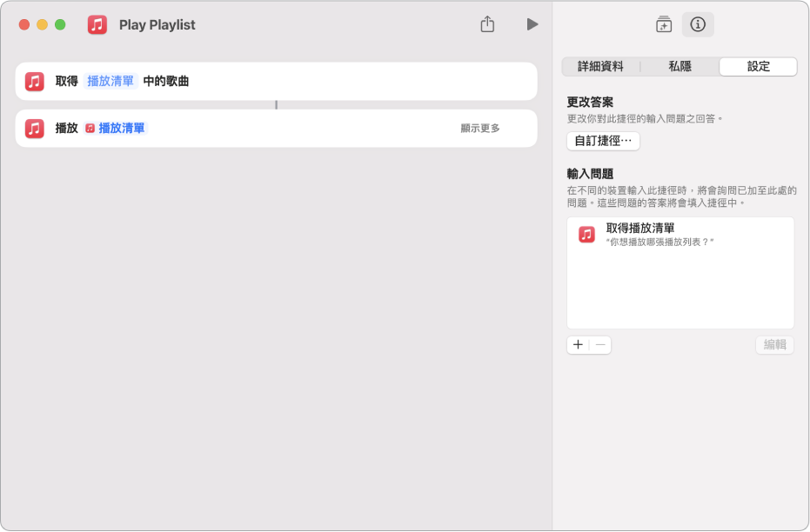This screenshot has height=532, width=810.
Task: Add an import question with the plus button
Action: pos(578,345)
